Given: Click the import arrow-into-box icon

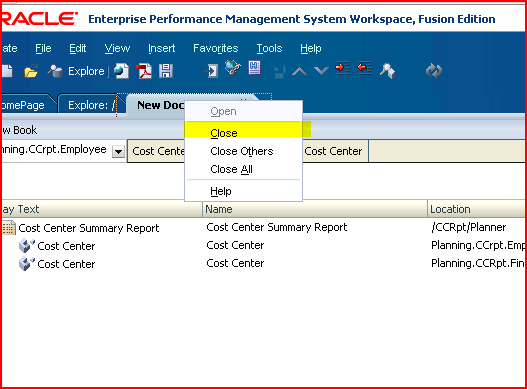Looking at the screenshot, I should pos(211,71).
